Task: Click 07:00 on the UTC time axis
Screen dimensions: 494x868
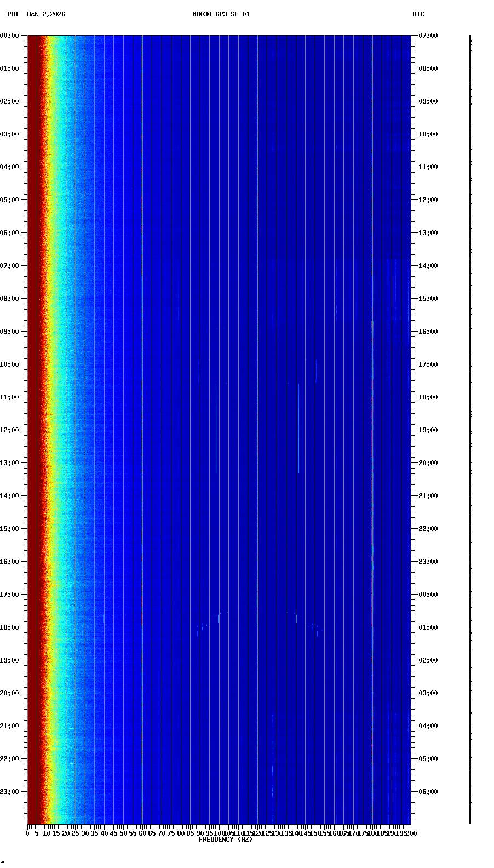Action: [428, 36]
